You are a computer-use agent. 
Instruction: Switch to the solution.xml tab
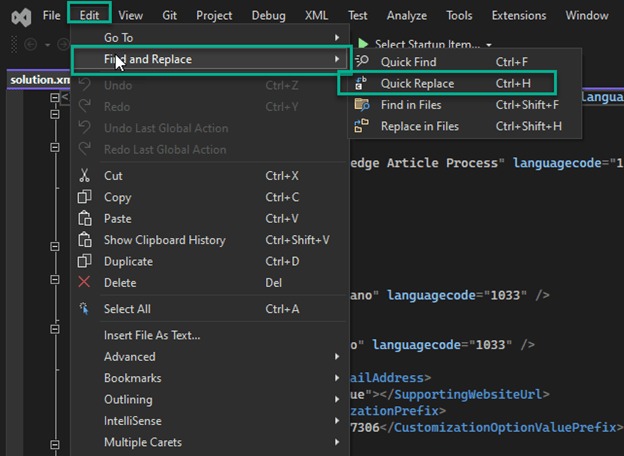tap(36, 80)
